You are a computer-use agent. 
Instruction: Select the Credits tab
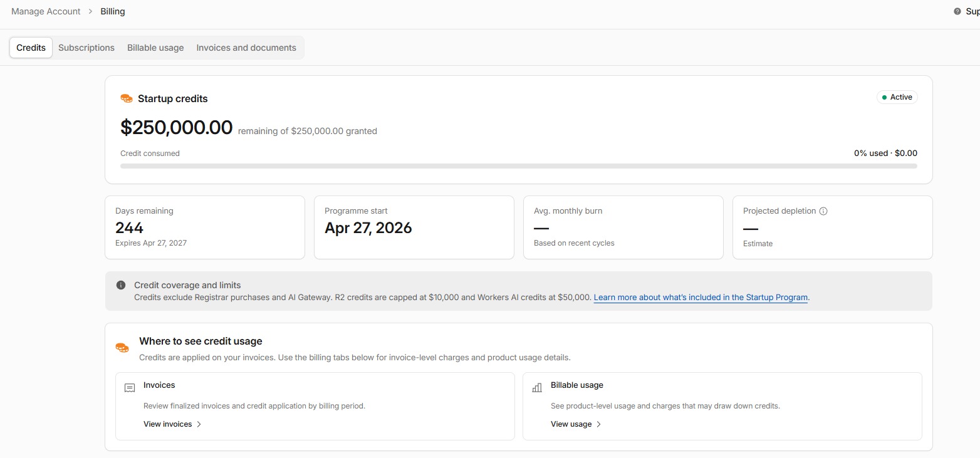click(31, 48)
